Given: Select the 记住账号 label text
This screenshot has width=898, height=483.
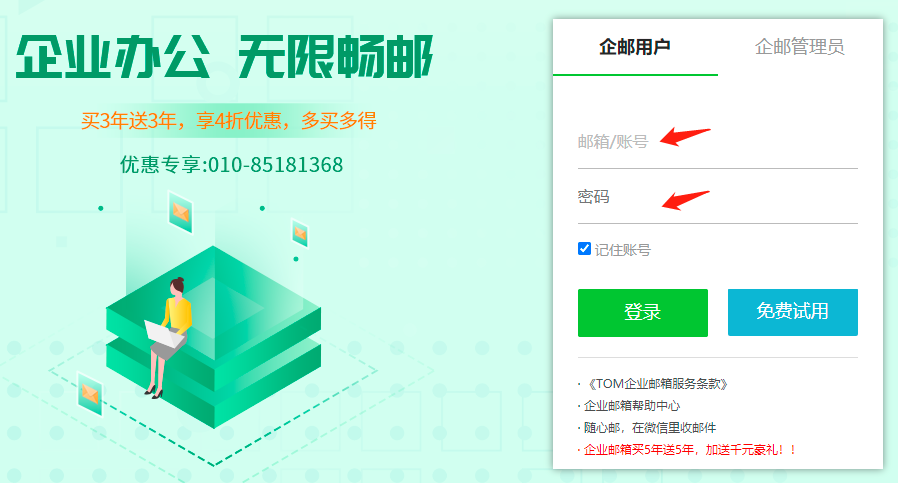Looking at the screenshot, I should point(623,250).
